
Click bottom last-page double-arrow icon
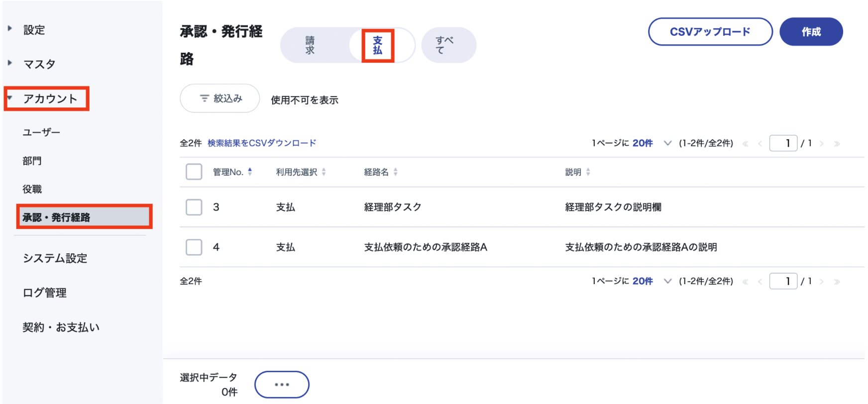837,282
